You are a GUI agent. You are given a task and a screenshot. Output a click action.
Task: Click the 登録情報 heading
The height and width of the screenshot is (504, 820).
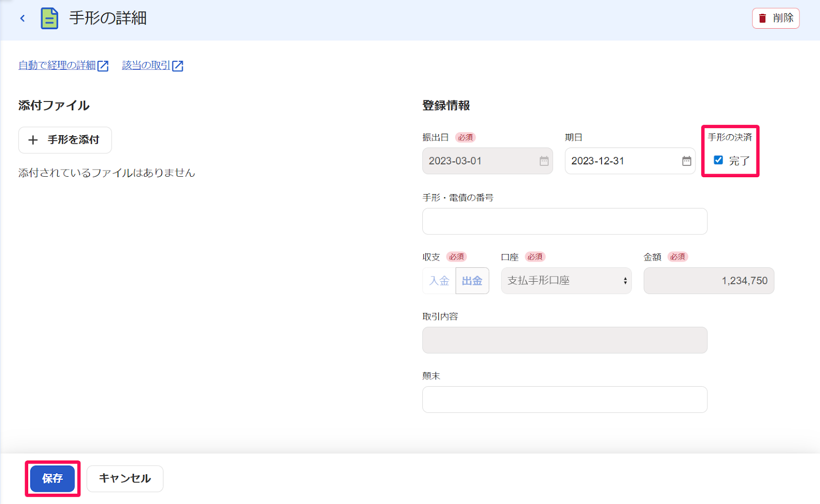tap(446, 106)
